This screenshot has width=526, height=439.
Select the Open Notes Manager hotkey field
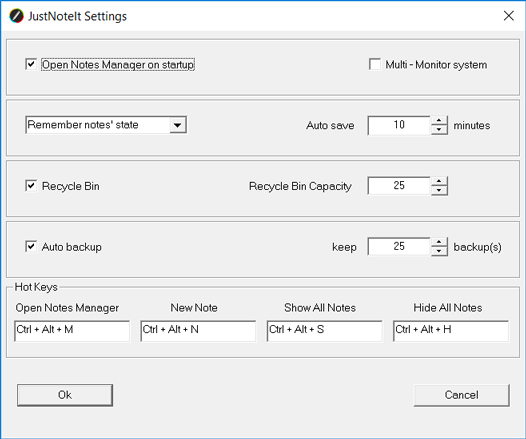pos(72,331)
